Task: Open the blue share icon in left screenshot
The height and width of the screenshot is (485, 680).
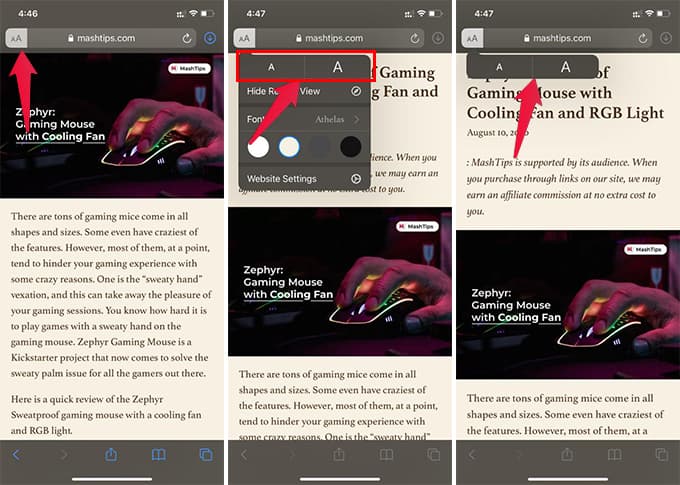Action: pyautogui.click(x=111, y=454)
